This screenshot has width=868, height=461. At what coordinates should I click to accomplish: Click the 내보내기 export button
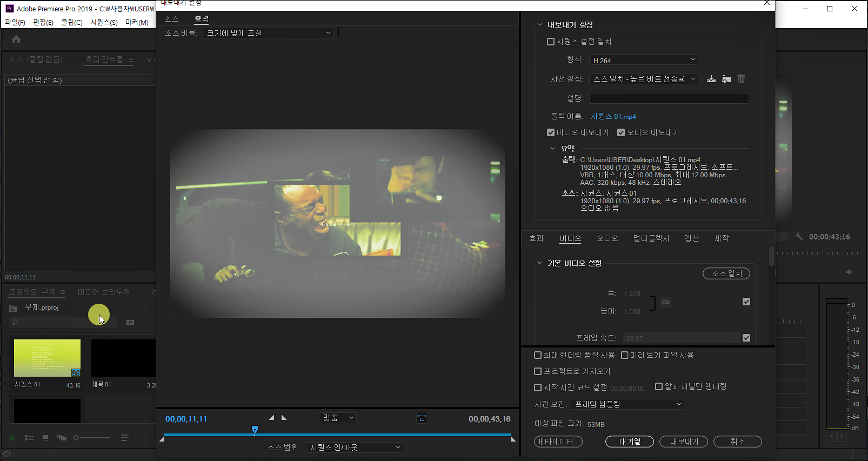[x=684, y=442]
